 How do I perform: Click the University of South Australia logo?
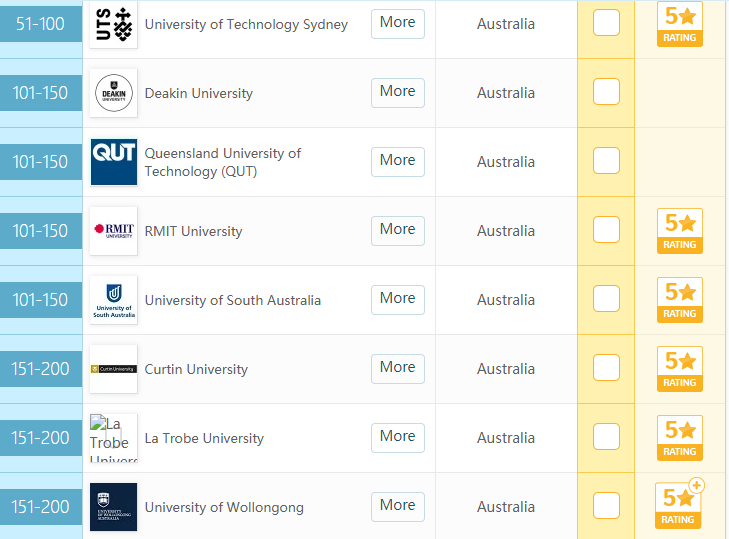[113, 300]
